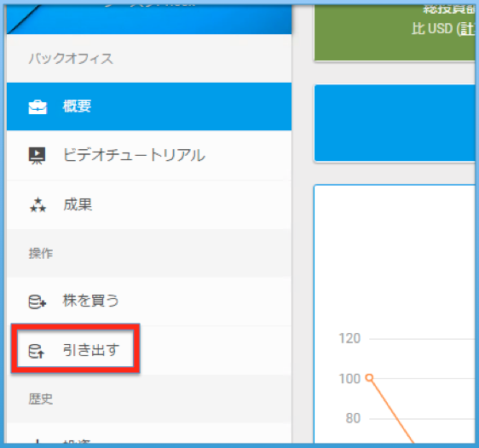Click the briefcase icon beside 概要

click(38, 107)
